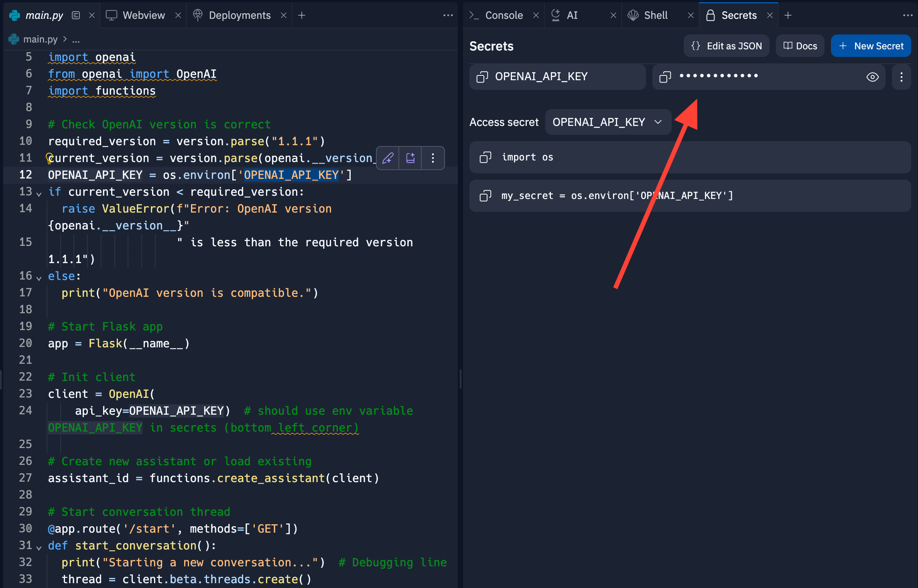Reveal the secret value with eye icon
The height and width of the screenshot is (588, 918).
872,77
